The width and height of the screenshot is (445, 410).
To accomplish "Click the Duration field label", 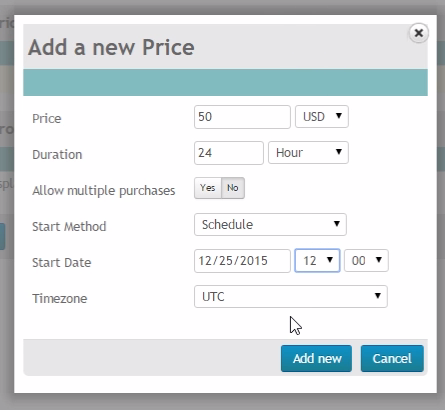I will [x=57, y=155].
